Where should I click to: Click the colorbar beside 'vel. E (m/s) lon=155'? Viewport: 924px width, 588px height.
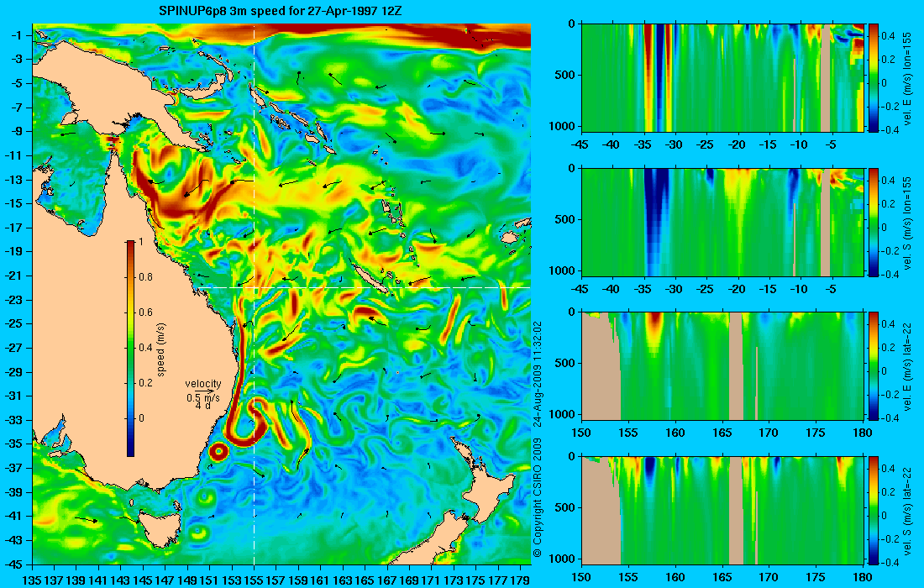(874, 77)
